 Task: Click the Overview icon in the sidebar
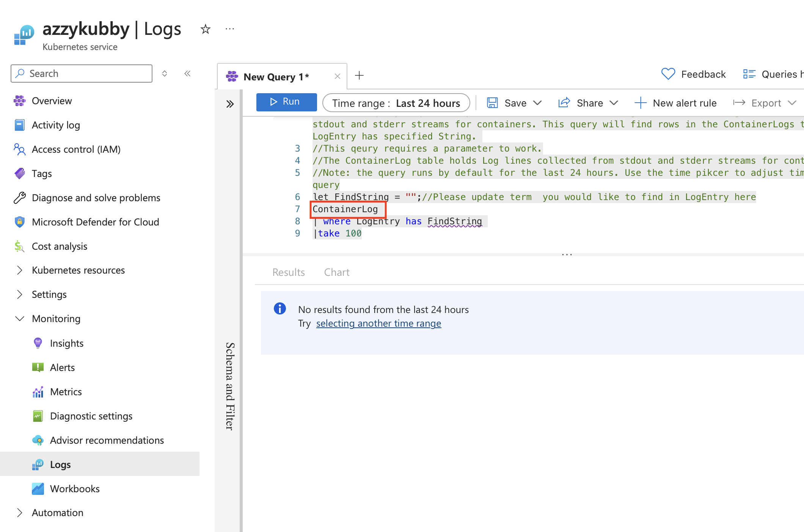pyautogui.click(x=20, y=101)
